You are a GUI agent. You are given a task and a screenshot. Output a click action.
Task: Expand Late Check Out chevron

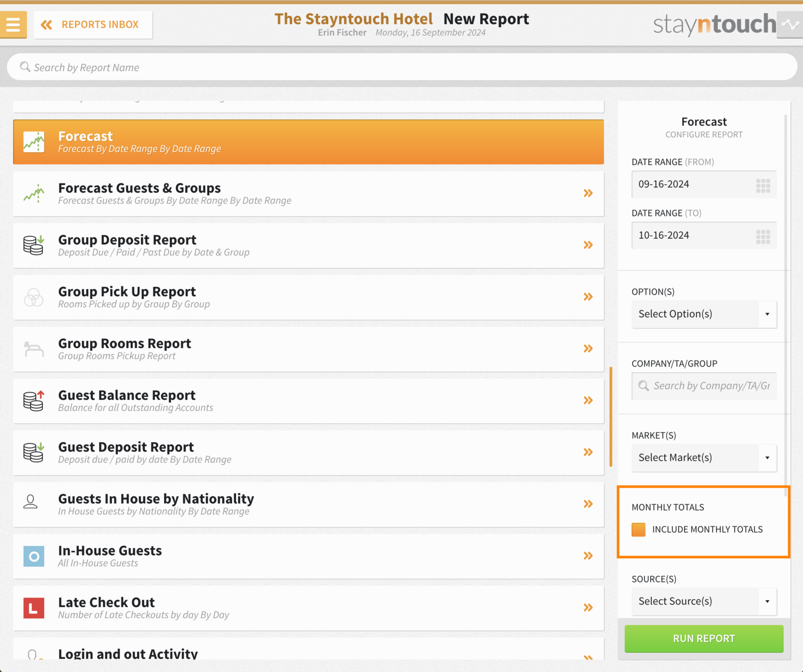588,608
